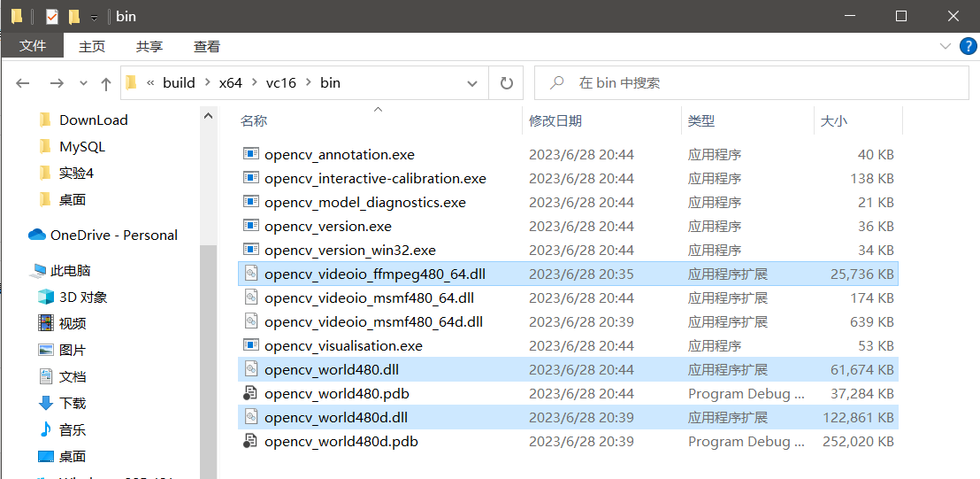The image size is (980, 479).
Task: Expand the ribbon with the chevron
Action: [x=945, y=46]
